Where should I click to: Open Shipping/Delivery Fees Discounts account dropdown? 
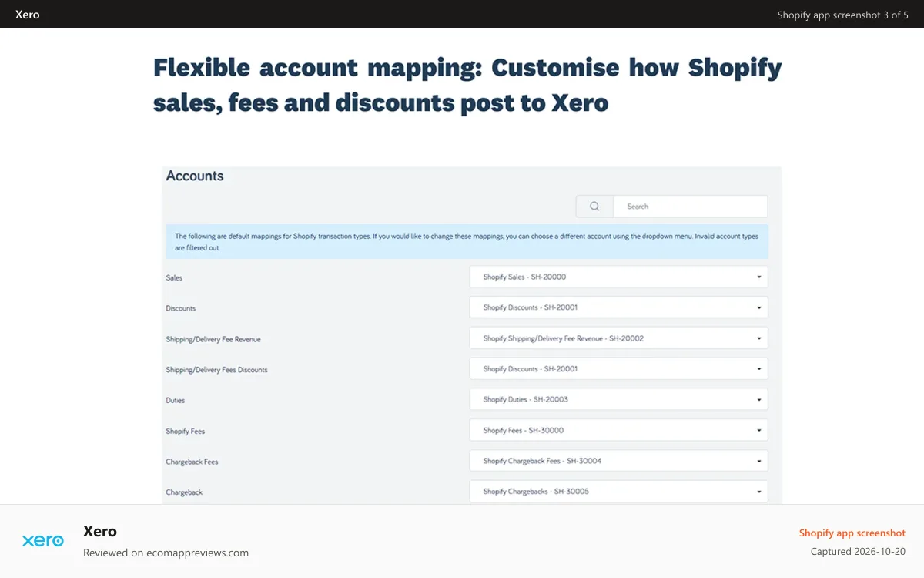(x=618, y=369)
